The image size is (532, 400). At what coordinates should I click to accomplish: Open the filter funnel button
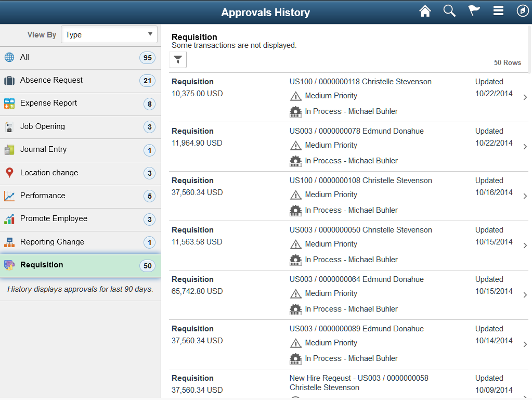[178, 60]
